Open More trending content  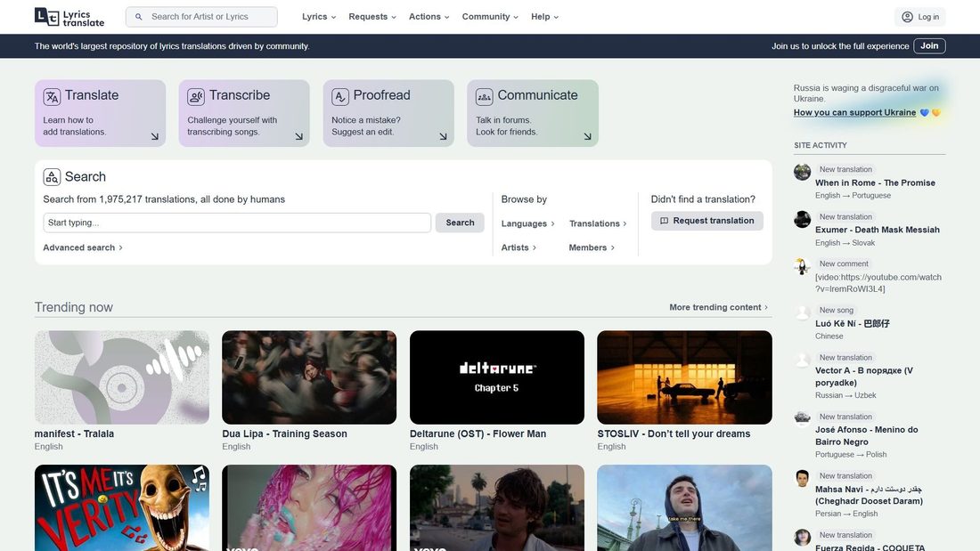point(718,307)
